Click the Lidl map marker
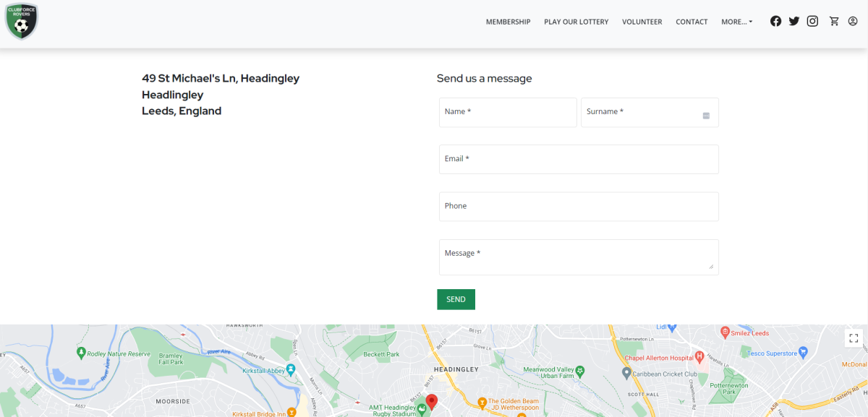 tap(671, 327)
